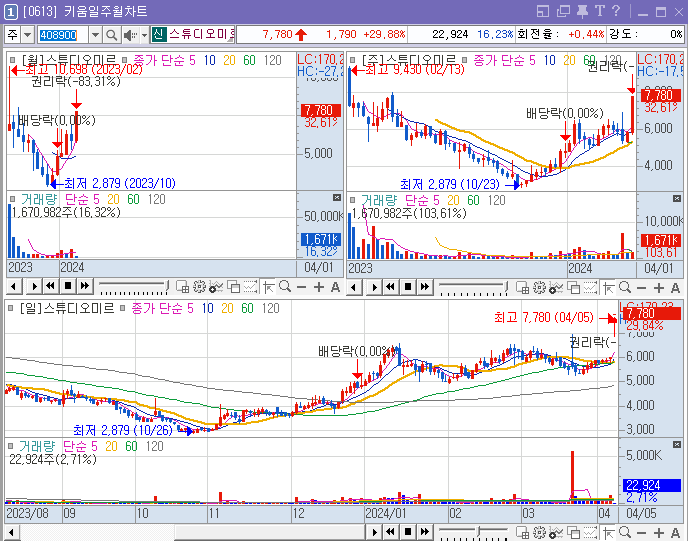This screenshot has width=688, height=541.
Task: Click the speaker sound alert icon
Action: (130, 35)
